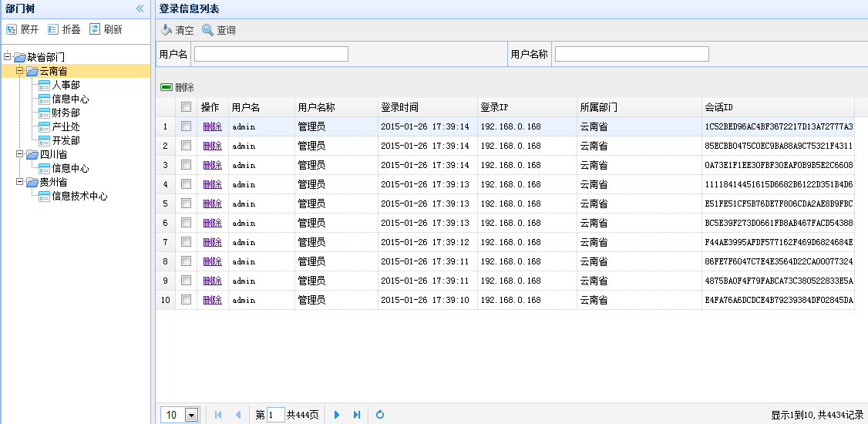The width and height of the screenshot is (868, 424).
Task: Check the checkbox in row 5
Action: point(186,204)
